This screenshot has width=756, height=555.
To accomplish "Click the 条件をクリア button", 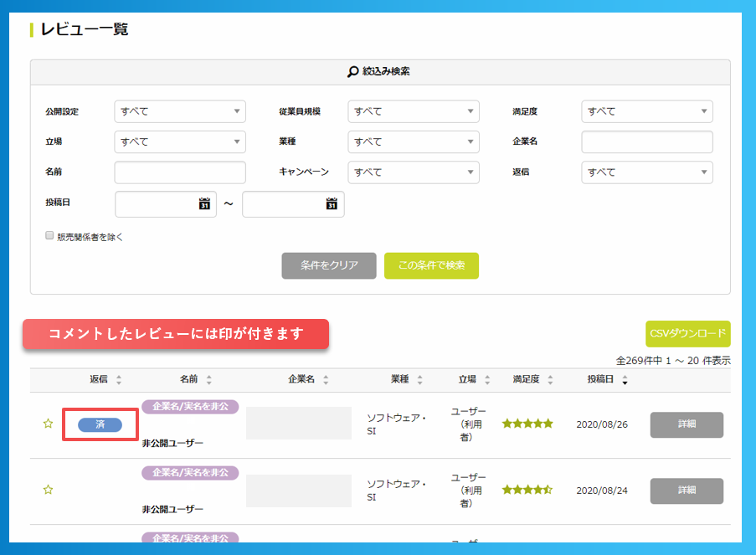I will (328, 264).
